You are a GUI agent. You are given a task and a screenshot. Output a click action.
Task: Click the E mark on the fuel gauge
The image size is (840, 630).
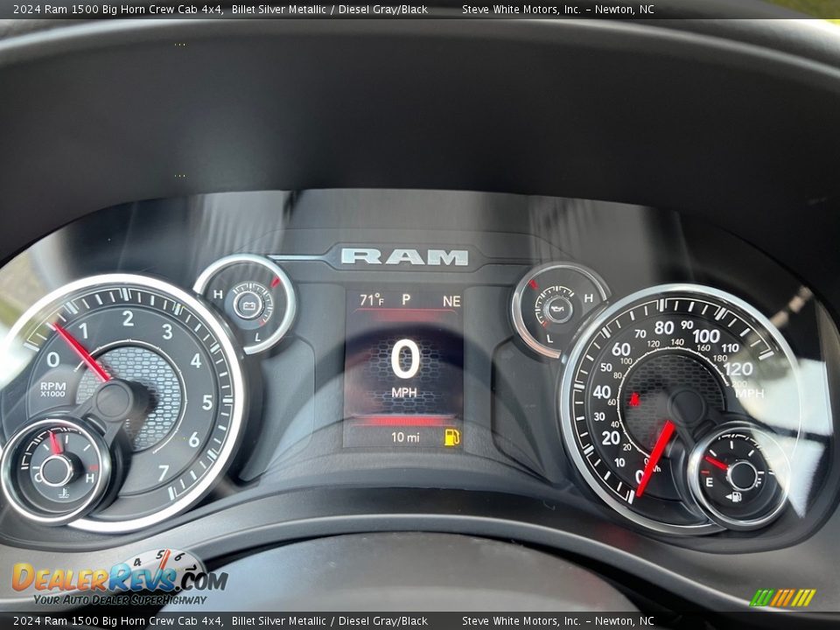pos(710,483)
